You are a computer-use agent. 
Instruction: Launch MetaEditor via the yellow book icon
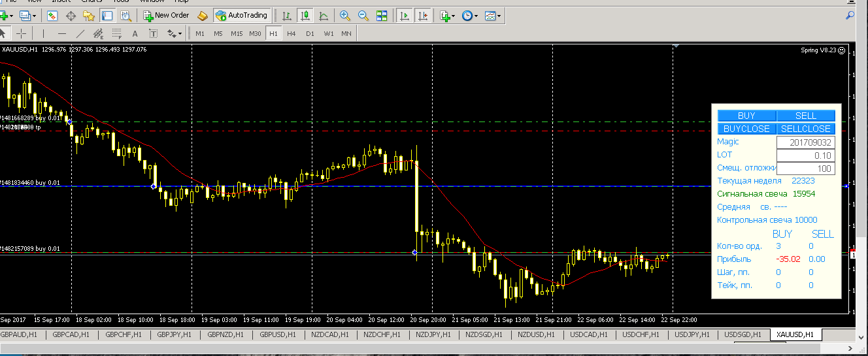[203, 15]
